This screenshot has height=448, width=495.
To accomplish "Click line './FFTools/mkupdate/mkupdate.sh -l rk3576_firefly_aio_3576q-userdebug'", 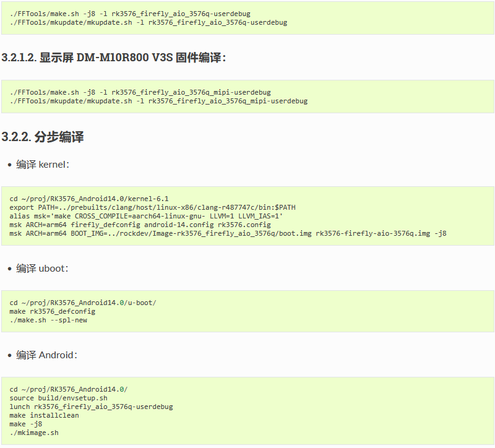I will pyautogui.click(x=148, y=23).
